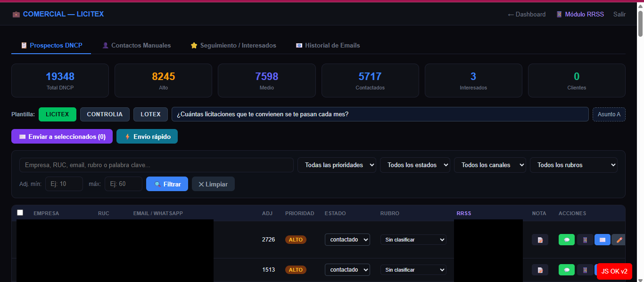Click the 8245 Alto stat card
Image resolution: width=644 pixels, height=282 pixels.
163,81
